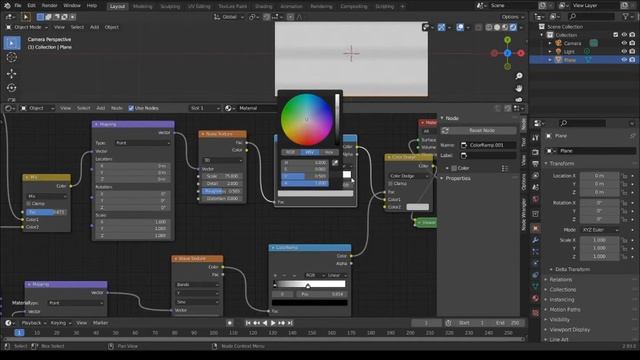
Task: Jump to end of timeline
Action: tap(290, 323)
